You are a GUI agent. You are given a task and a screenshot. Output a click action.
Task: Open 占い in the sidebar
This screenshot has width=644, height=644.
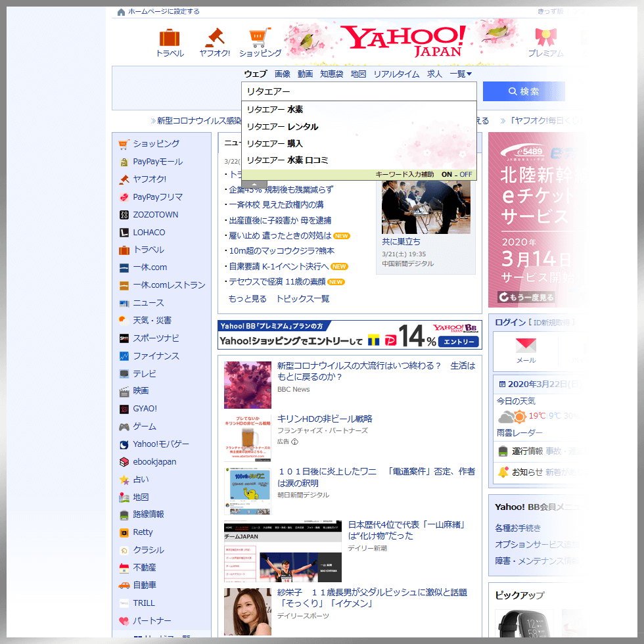pyautogui.click(x=141, y=479)
